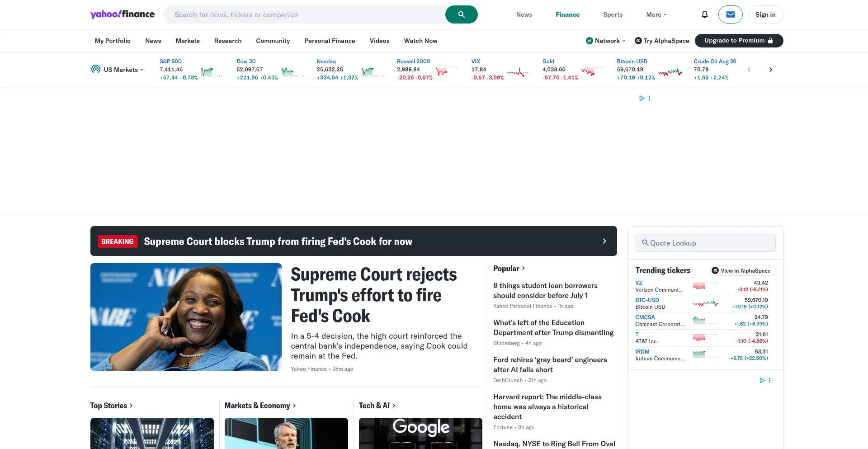868x449 pixels.
Task: Open the Supreme Court rejects Trump's effort headline
Action: click(374, 295)
